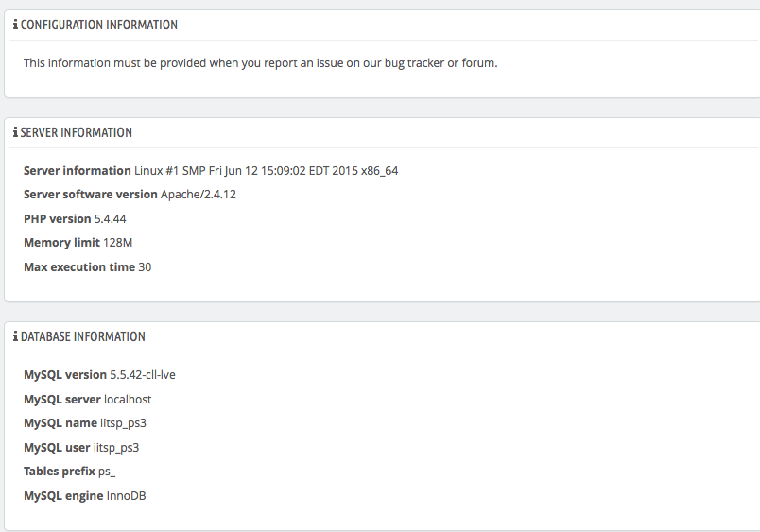Click the Memory limit 128M entry
The image size is (760, 532).
pyautogui.click(x=78, y=243)
